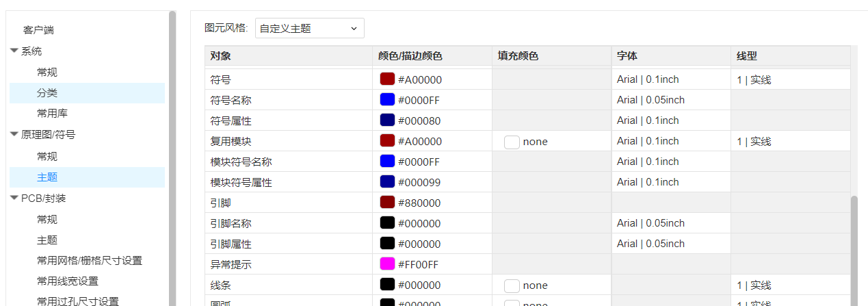Change 复用模块 stroke color swatch

click(387, 141)
